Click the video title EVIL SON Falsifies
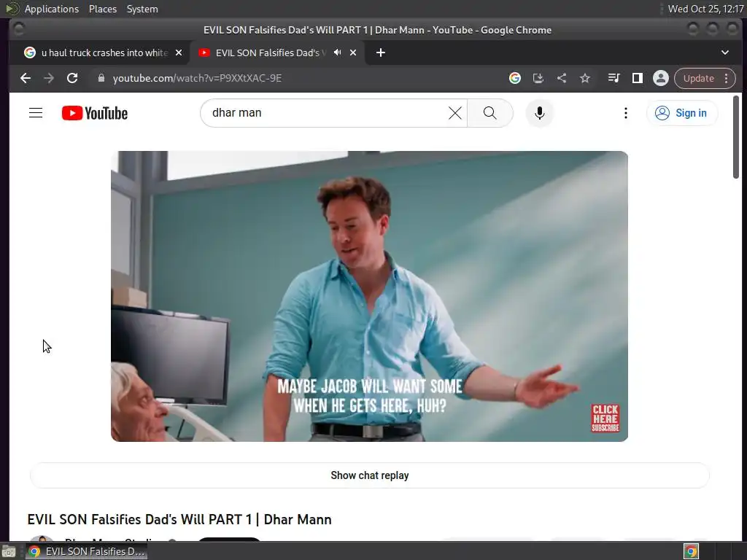This screenshot has height=560, width=747. coord(179,519)
